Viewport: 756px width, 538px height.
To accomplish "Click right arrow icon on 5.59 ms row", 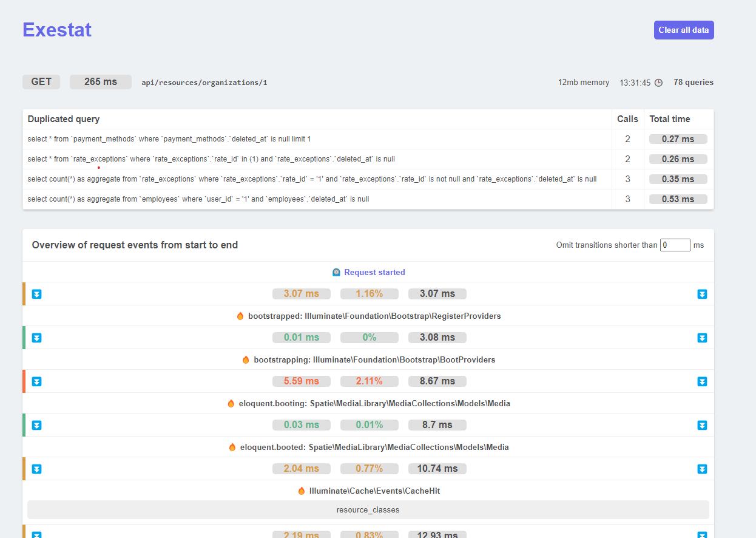I will (x=702, y=382).
